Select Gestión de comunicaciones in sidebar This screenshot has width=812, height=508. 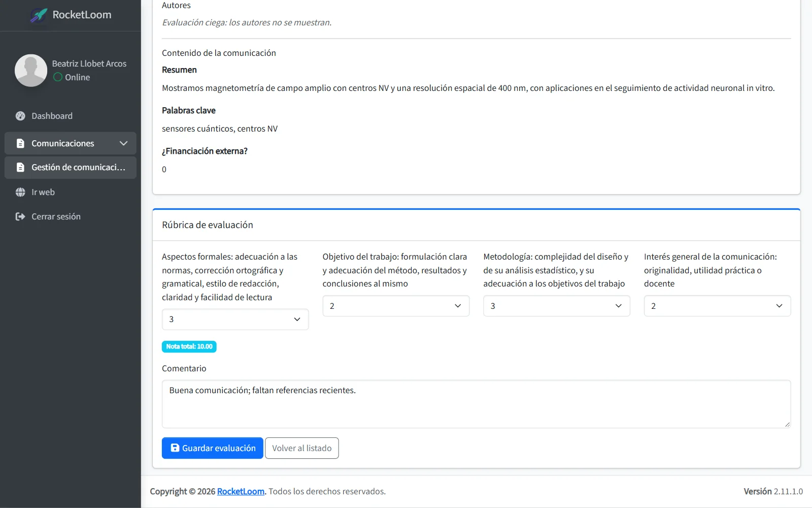click(x=71, y=167)
